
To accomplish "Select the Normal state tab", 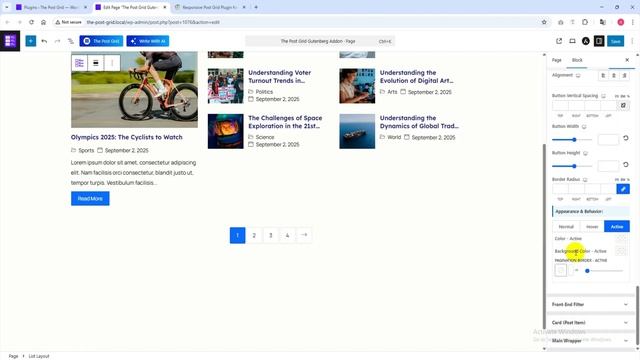I will pos(566,227).
